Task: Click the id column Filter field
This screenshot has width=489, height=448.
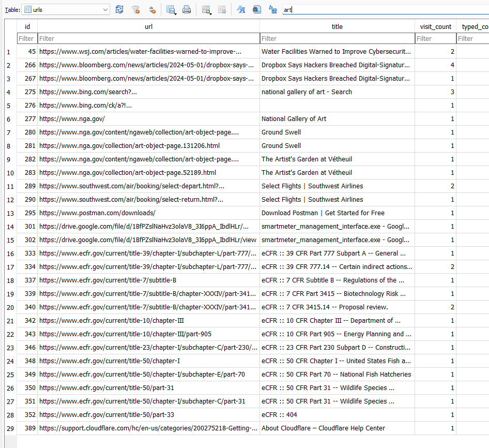Action: click(x=27, y=38)
